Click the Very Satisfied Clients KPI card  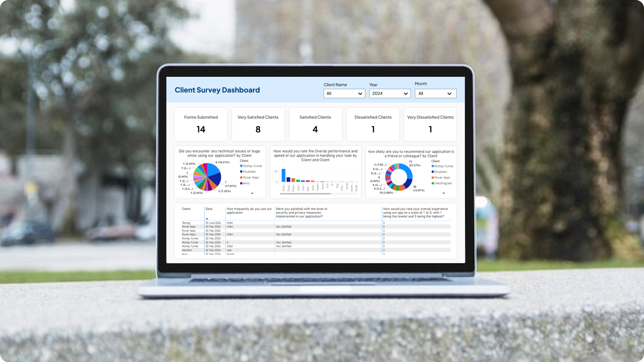click(x=258, y=124)
